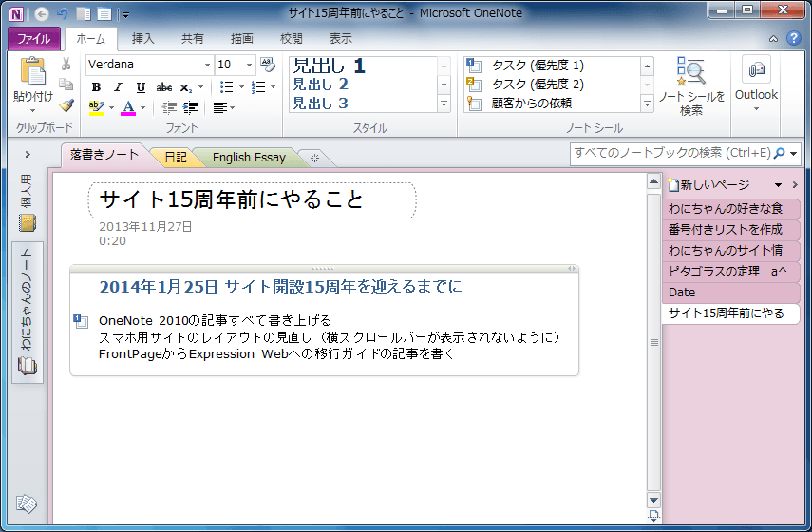The image size is (812, 532).
Task: Click the Copy icon in Clipboard group
Action: pyautogui.click(x=66, y=85)
